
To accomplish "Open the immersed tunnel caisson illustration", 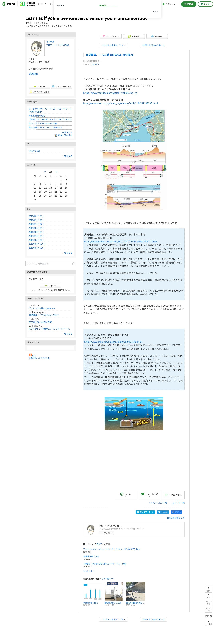I will click(x=134, y=414).
